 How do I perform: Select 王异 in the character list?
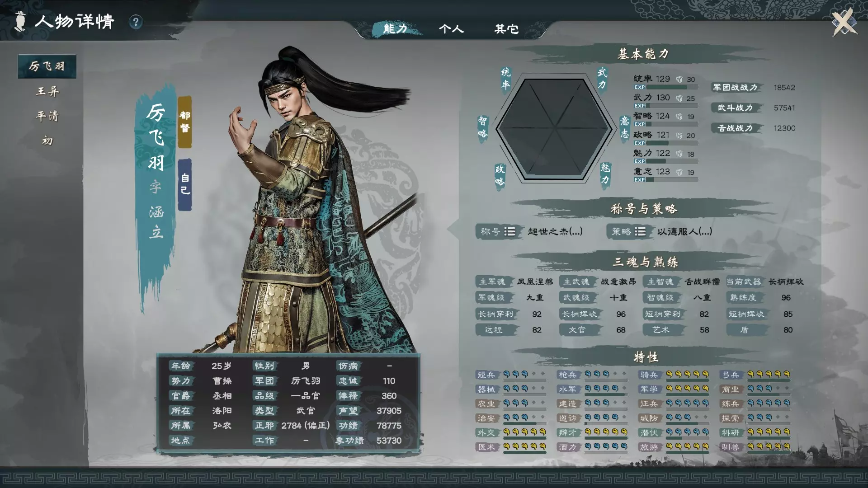(x=47, y=91)
